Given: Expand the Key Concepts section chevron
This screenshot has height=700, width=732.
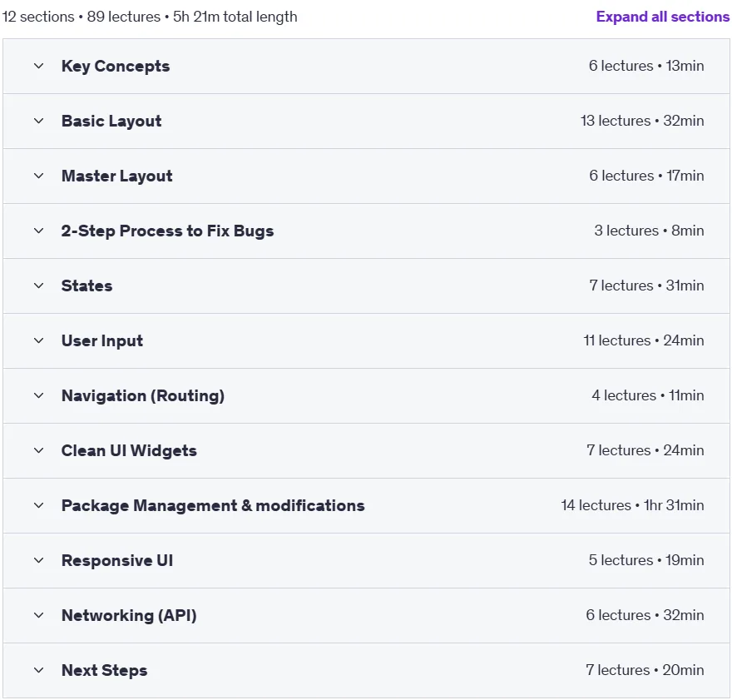Looking at the screenshot, I should click(39, 67).
